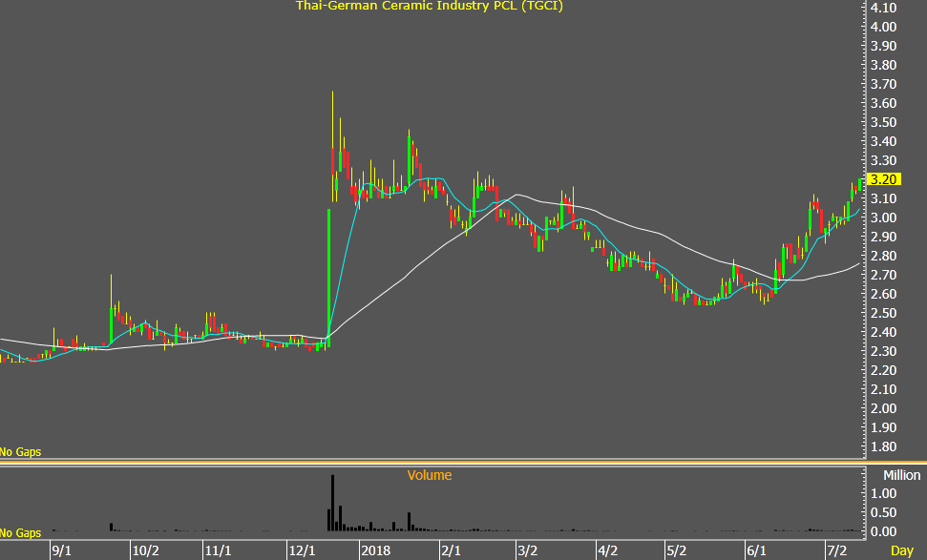Click the 2/1 date axis label
The width and height of the screenshot is (927, 560).
[451, 550]
